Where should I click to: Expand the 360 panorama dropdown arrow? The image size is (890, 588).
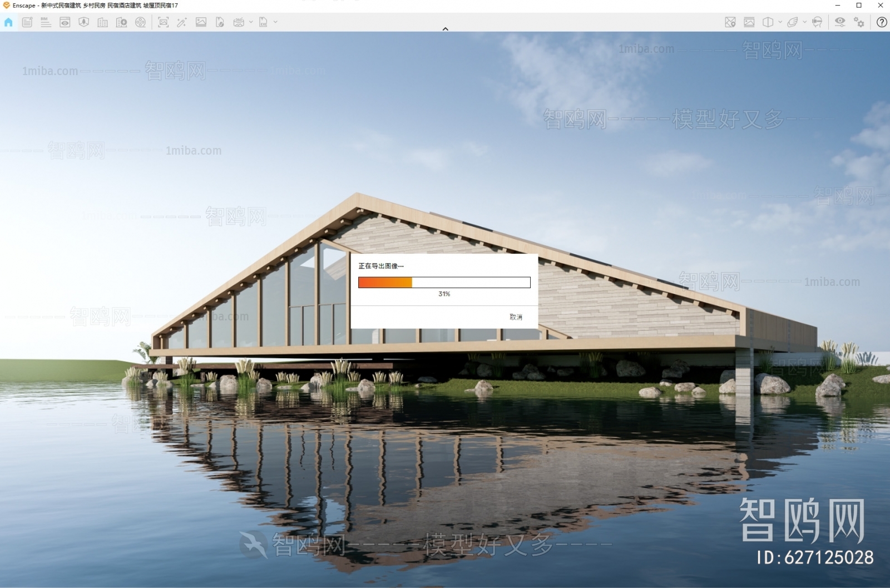[251, 22]
